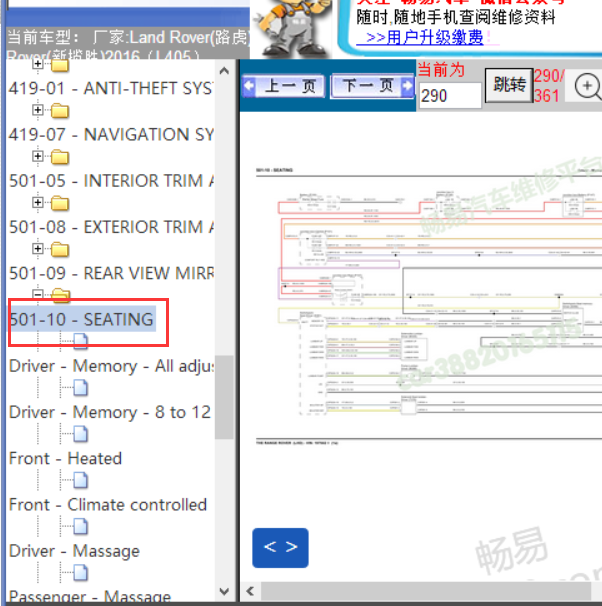Open the document icon under Driver - Massage
Viewport: 602px width, 606px height.
(80, 573)
